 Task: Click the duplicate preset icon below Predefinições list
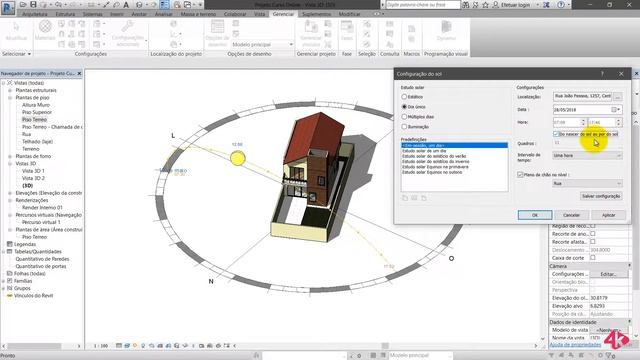405,198
